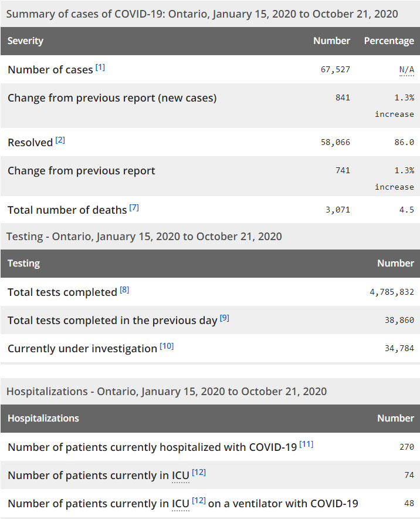Click the Summary of cases table caption

[202, 14]
